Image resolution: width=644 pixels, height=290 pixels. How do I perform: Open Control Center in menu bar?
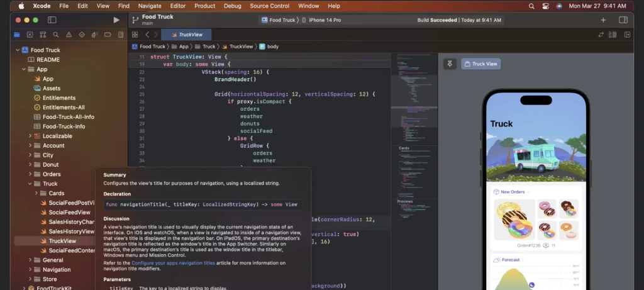tap(545, 6)
